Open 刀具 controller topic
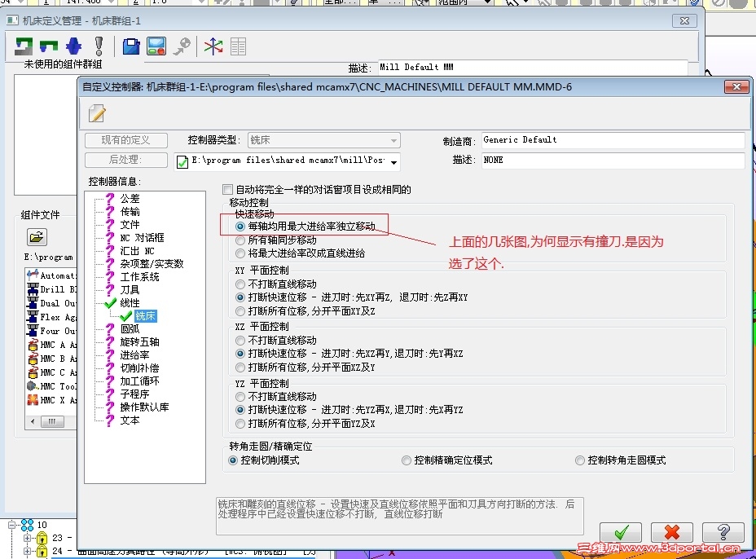This screenshot has height=559, width=756. (x=130, y=289)
